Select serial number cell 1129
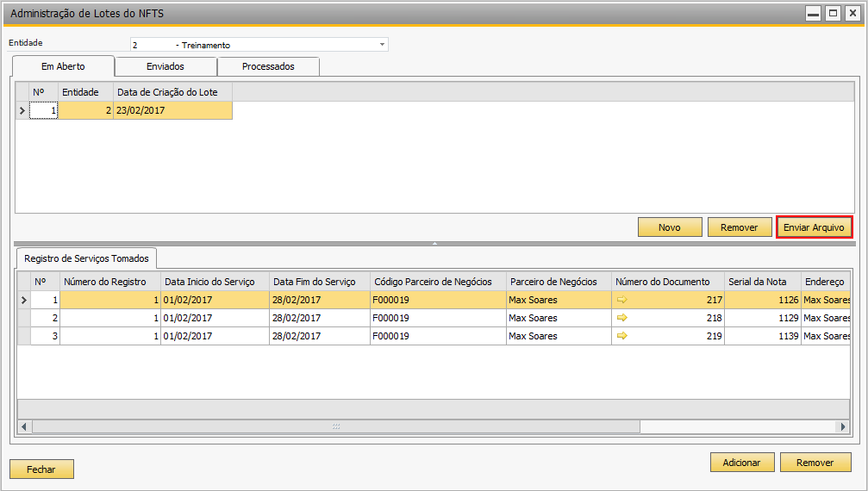The image size is (868, 491). click(762, 318)
